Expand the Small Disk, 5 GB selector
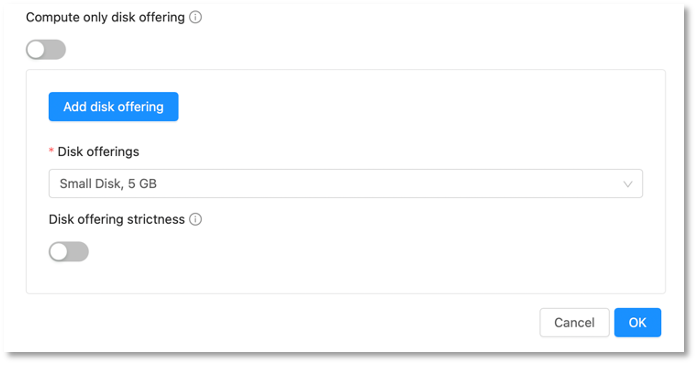Image resolution: width=698 pixels, height=366 pixels. click(345, 183)
